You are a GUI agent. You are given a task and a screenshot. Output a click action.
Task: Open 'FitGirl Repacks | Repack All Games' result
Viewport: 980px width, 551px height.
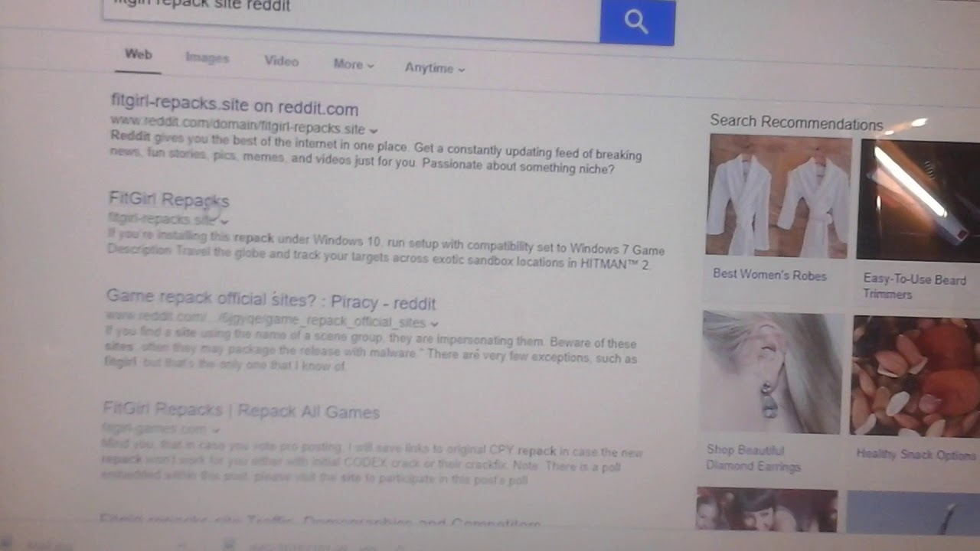tap(241, 410)
